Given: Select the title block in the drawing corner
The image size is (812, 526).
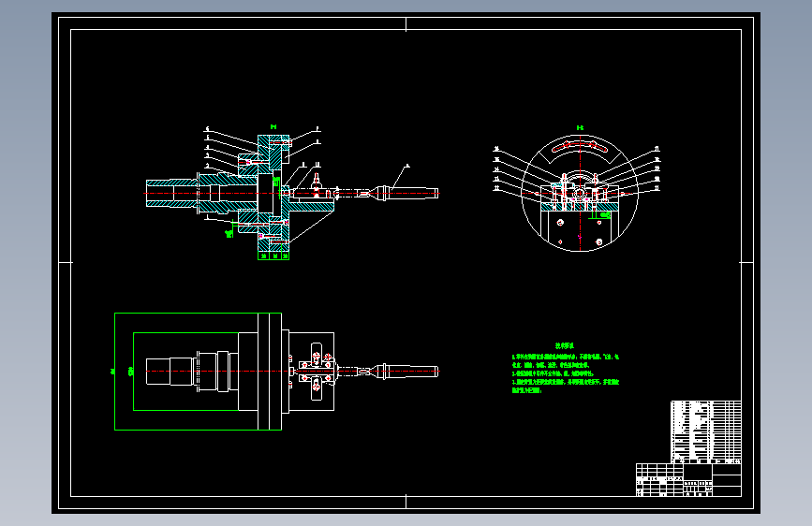Looking at the screenshot, I should tap(688, 480).
